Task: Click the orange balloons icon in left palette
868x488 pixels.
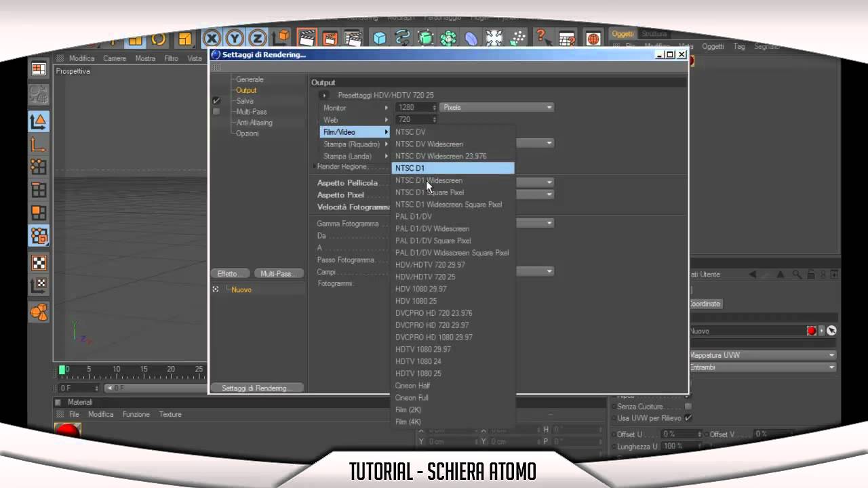Action: [x=39, y=312]
